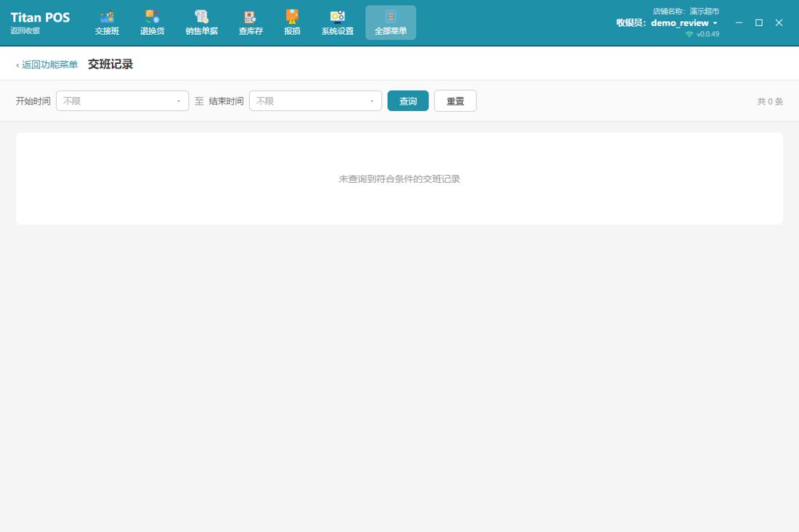Open the 退换货 returns and exchanges icon
The height and width of the screenshot is (532, 799).
153,23
